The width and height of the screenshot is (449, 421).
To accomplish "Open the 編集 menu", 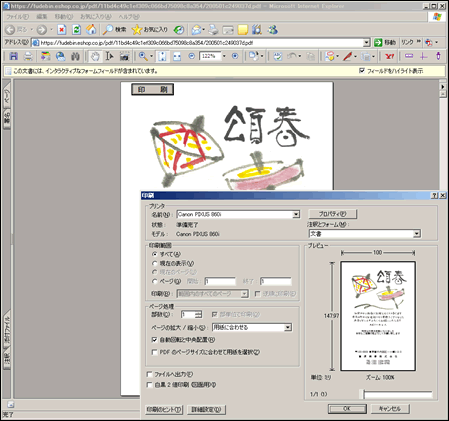I will tap(42, 16).
